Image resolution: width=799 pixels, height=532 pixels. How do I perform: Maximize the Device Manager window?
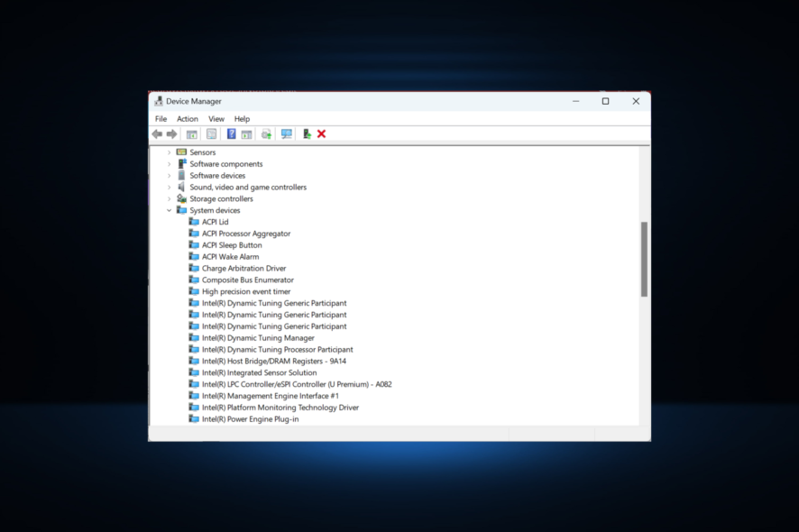(x=605, y=101)
